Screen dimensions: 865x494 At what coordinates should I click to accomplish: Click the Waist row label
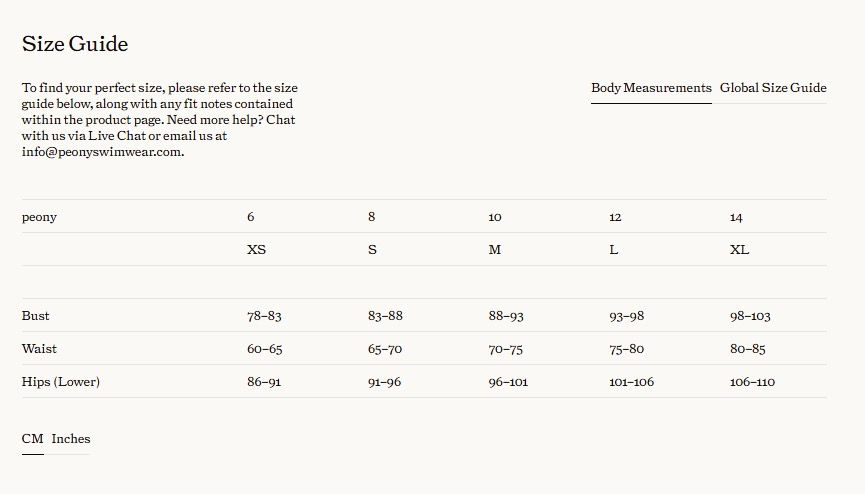(39, 349)
